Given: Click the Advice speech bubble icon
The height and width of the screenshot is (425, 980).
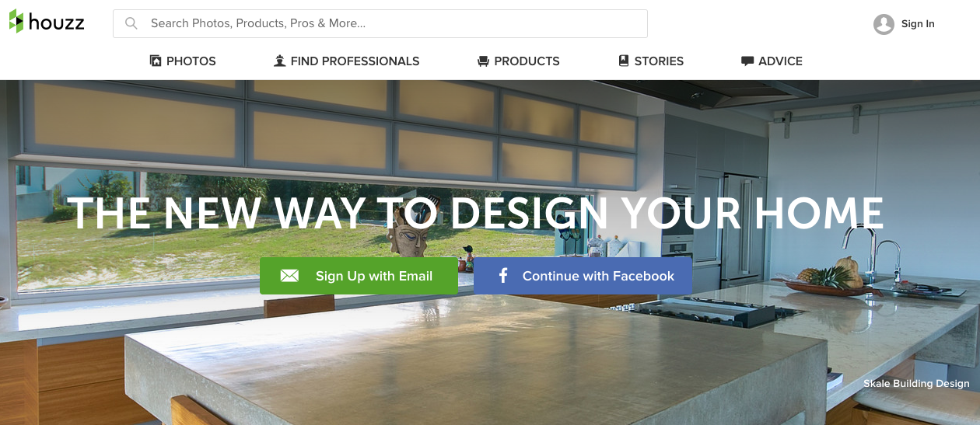Looking at the screenshot, I should click(747, 61).
